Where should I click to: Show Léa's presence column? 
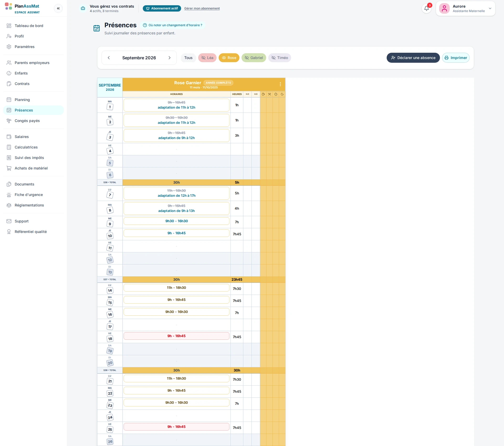[x=207, y=58]
